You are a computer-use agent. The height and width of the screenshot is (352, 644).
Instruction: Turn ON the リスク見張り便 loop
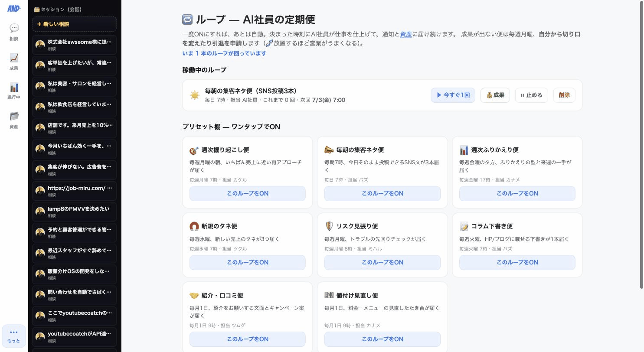tap(382, 262)
